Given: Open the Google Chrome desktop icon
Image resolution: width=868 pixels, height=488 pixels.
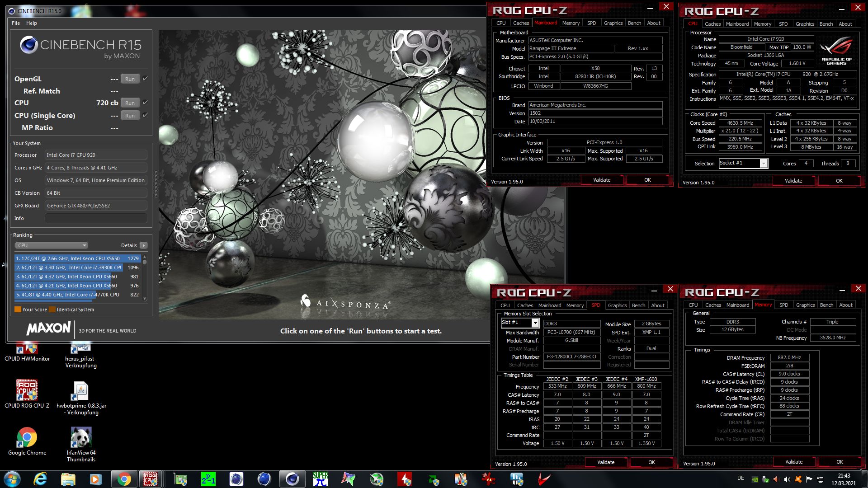Looking at the screenshot, I should click(27, 441).
